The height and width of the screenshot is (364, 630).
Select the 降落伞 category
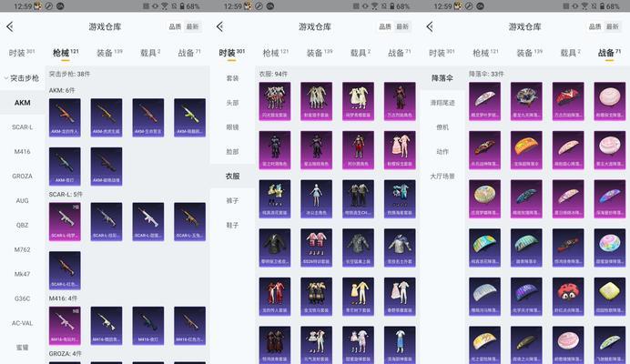[442, 78]
